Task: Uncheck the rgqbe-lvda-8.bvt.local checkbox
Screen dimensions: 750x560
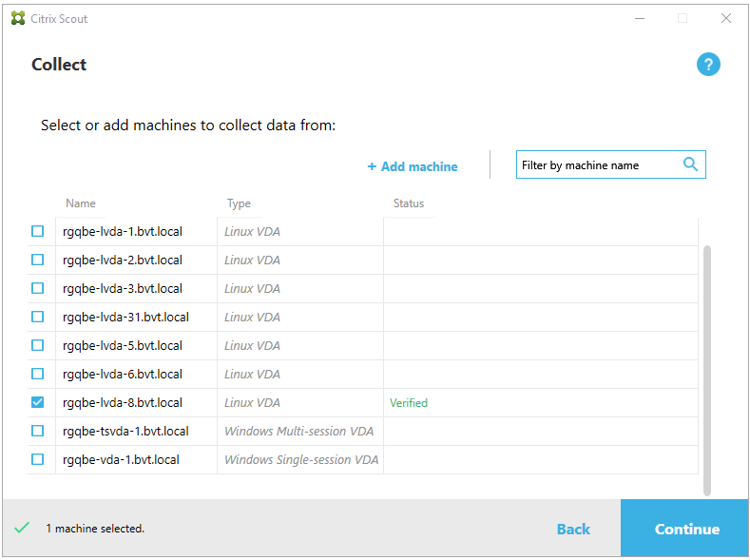Action: (38, 402)
